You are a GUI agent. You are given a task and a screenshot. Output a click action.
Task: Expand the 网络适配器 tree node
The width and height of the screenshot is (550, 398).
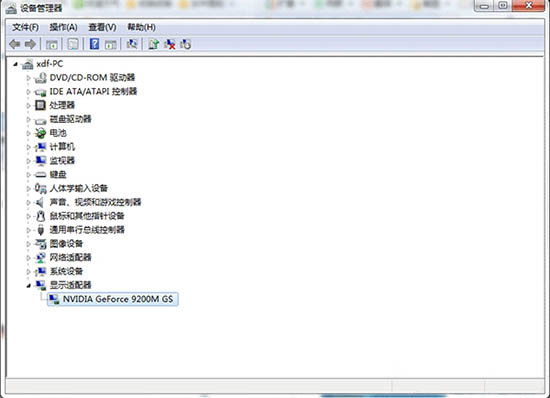pos(28,258)
